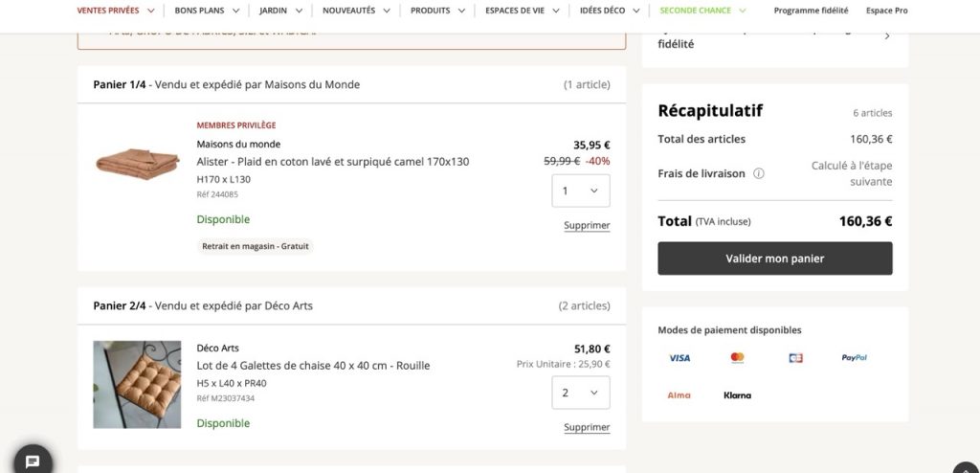
Task: Expand the Idées Déco menu
Action: [610, 11]
